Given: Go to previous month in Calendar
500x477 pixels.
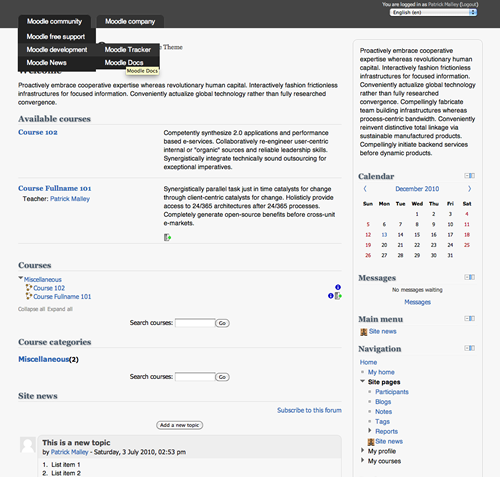Looking at the screenshot, I should [x=365, y=189].
